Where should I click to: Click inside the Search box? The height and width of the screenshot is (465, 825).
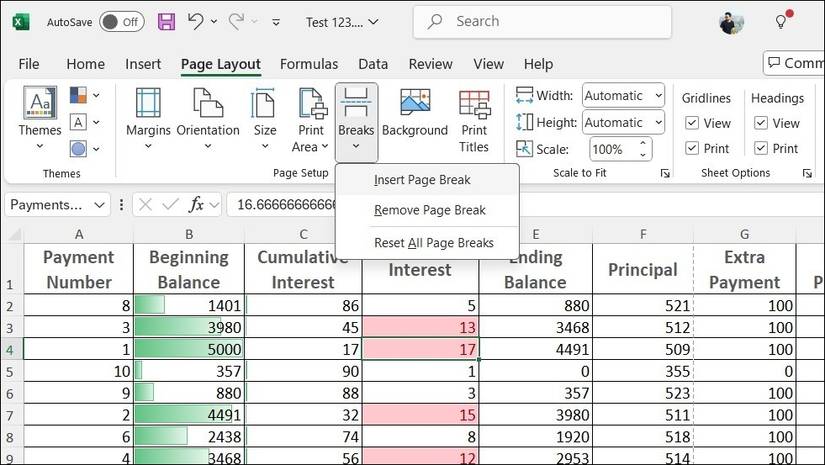click(542, 22)
